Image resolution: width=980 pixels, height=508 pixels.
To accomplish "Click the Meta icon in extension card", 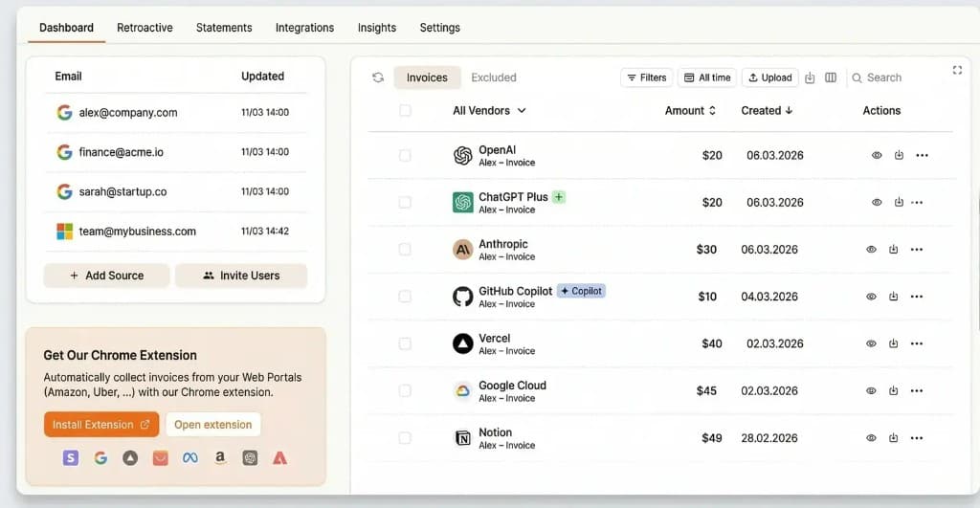I will [x=190, y=458].
